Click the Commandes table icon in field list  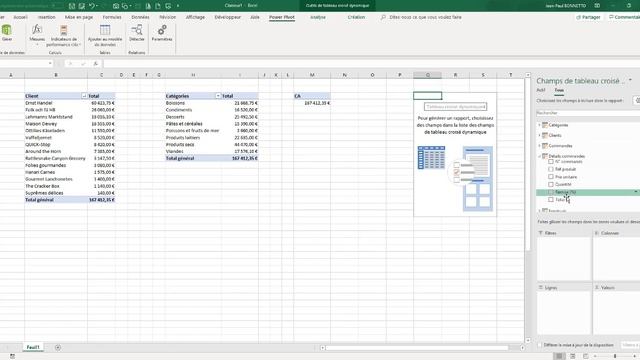point(544,146)
